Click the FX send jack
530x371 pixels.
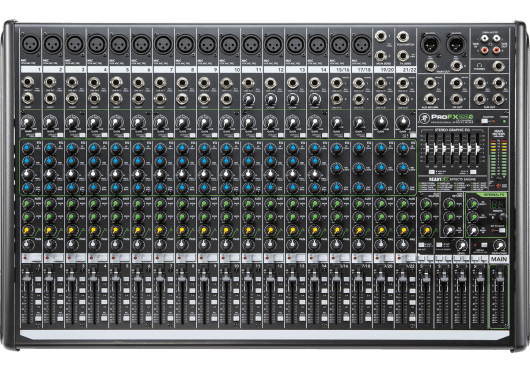tap(403, 56)
